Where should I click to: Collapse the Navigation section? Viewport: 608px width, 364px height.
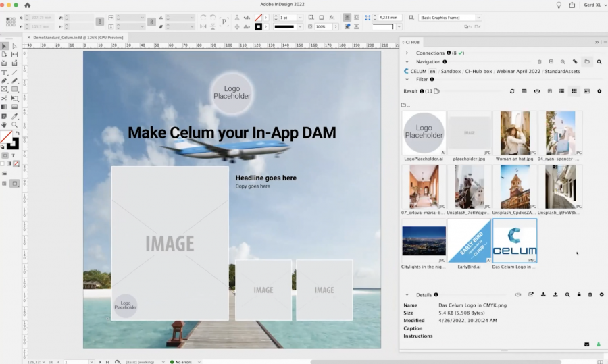click(x=407, y=61)
